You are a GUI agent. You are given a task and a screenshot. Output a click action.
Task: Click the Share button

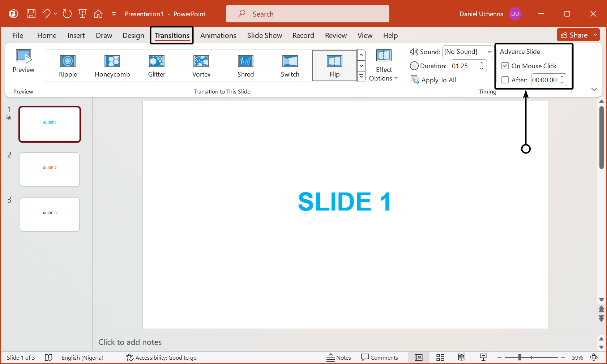click(x=574, y=35)
